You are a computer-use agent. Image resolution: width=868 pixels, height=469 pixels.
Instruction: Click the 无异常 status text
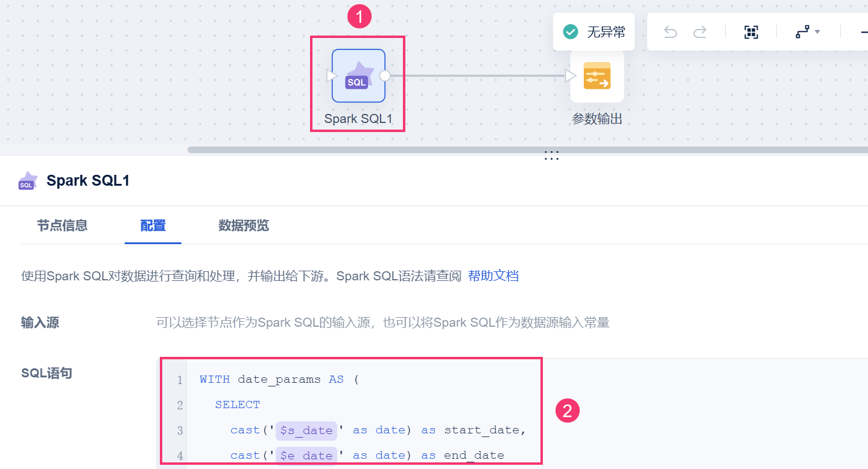click(x=606, y=33)
